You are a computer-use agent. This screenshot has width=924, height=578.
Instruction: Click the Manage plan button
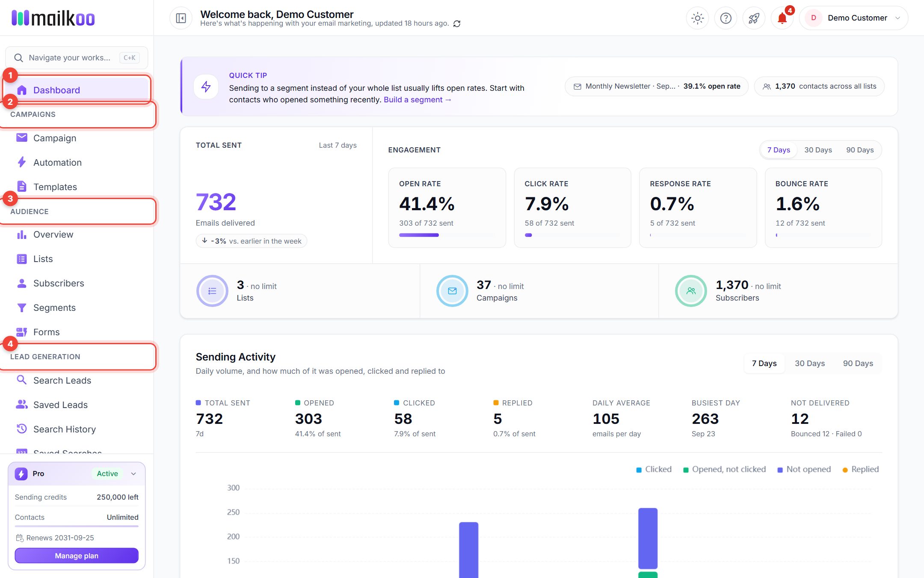[x=77, y=556]
